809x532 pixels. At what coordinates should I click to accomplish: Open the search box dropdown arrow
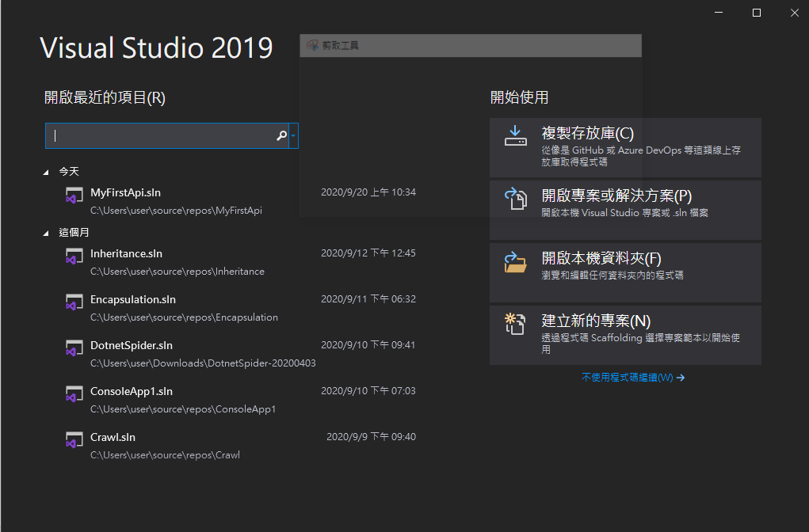[293, 135]
